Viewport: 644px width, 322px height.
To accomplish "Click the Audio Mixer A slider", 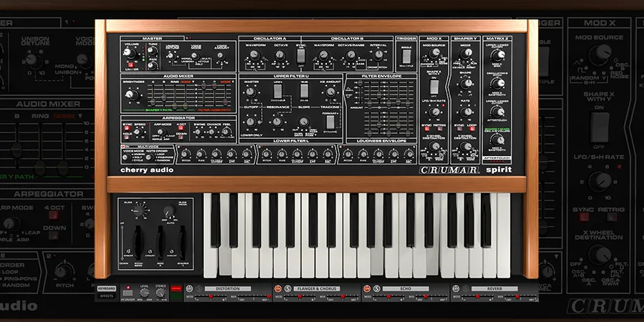I will click(x=153, y=102).
